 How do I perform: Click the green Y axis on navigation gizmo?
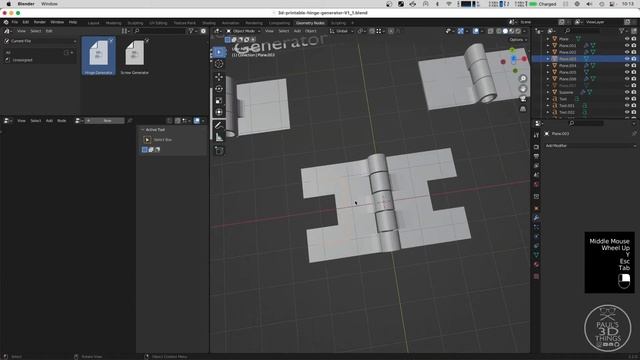point(512,50)
